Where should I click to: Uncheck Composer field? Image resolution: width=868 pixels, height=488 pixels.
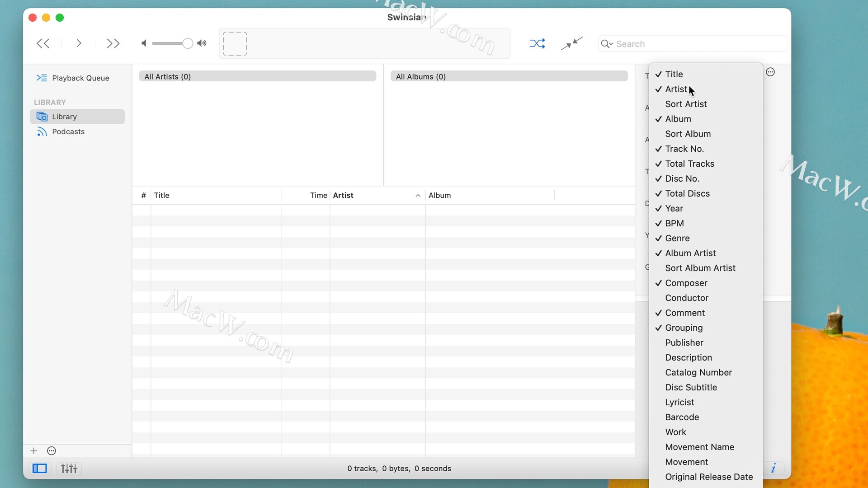706,283
